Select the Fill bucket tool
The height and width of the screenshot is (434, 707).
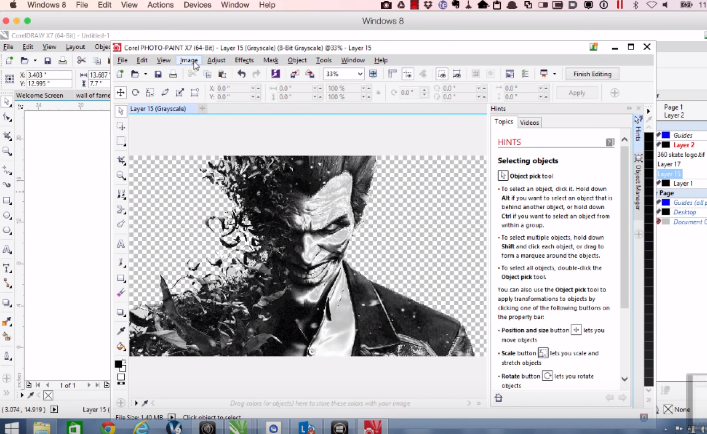tap(121, 346)
